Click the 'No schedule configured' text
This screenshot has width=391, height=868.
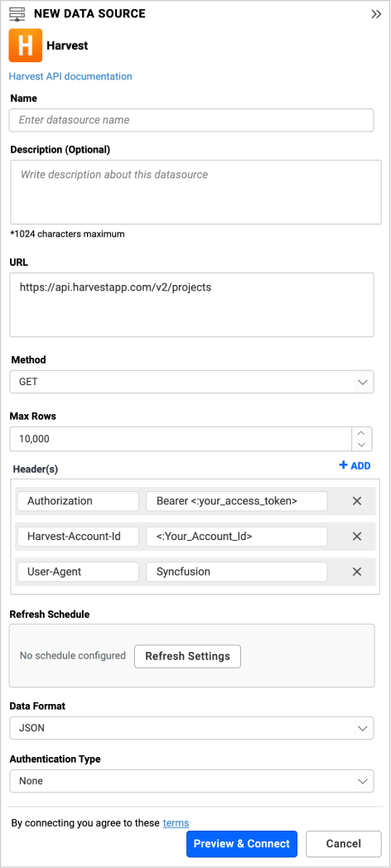[73, 656]
